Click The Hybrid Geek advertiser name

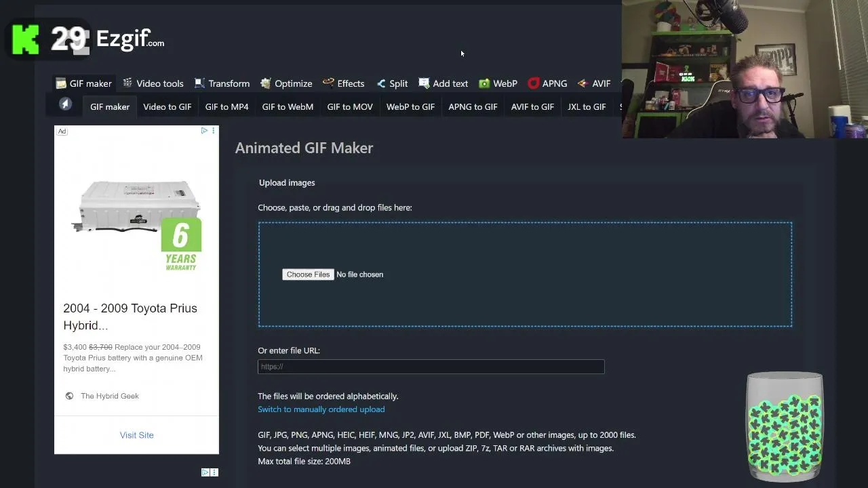pos(109,396)
